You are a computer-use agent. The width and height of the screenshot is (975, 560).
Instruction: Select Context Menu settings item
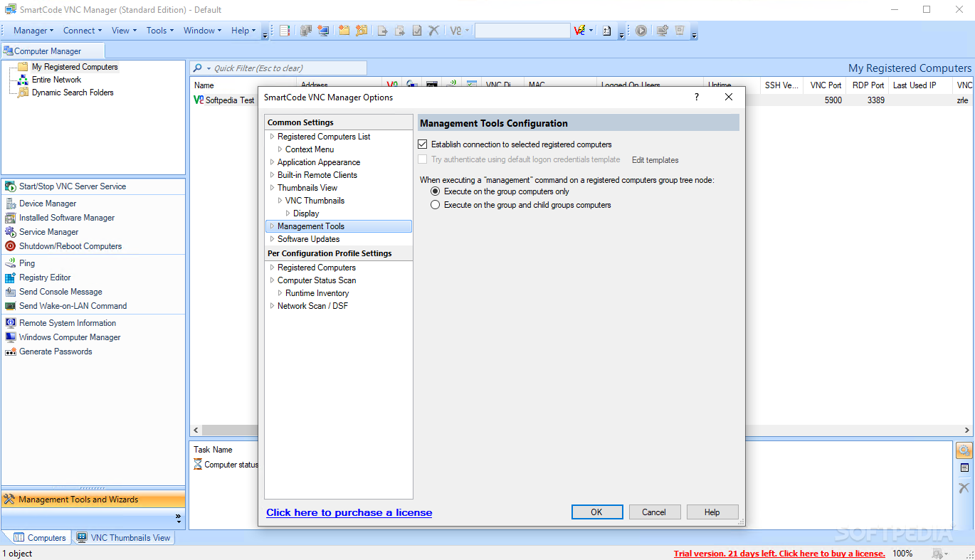(310, 149)
